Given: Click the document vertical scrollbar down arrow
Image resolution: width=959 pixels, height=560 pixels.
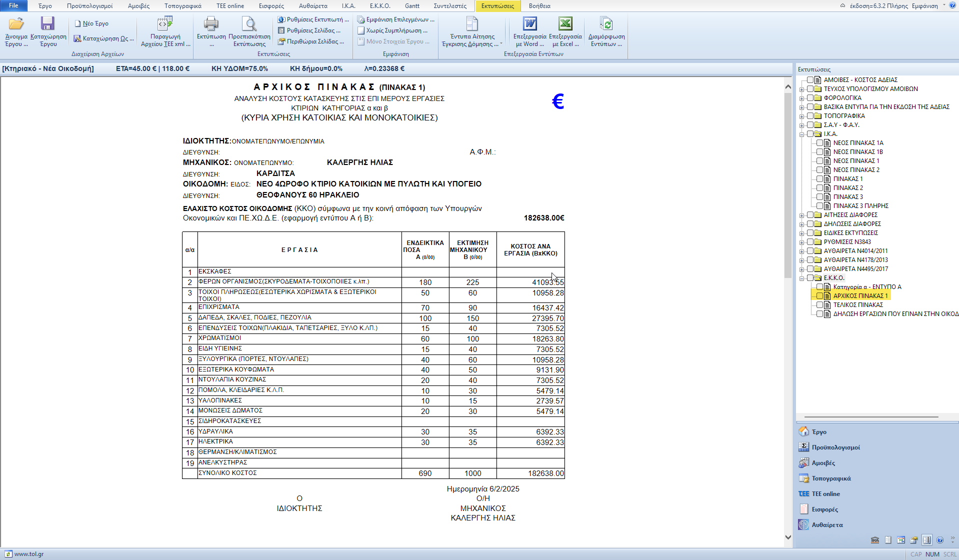Looking at the screenshot, I should (x=788, y=537).
